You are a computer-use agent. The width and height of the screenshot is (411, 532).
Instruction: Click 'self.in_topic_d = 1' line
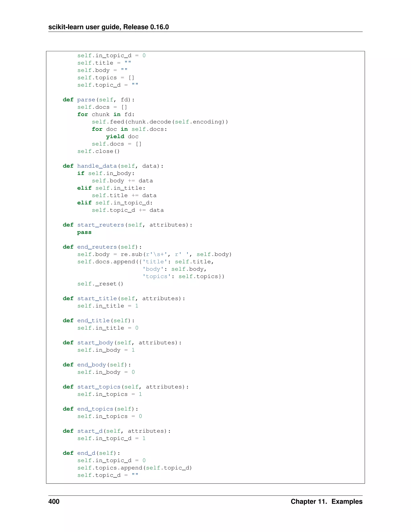tap(112, 438)
